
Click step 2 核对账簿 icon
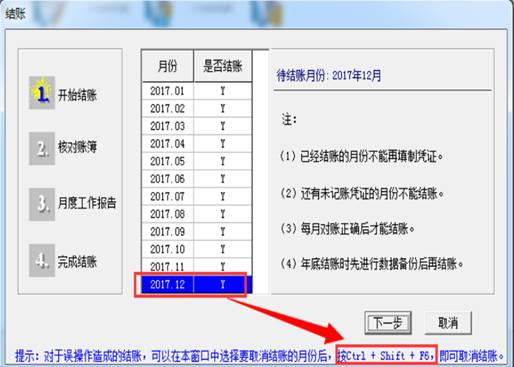tap(42, 149)
